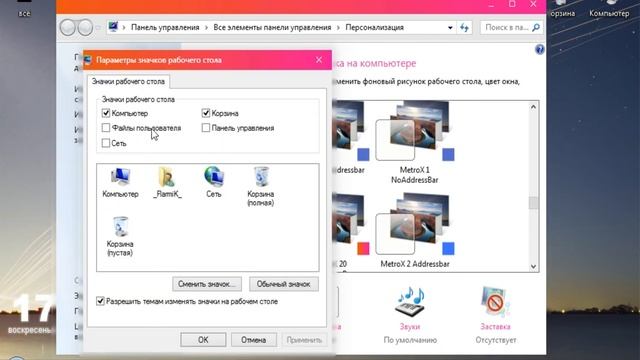Image resolution: width=640 pixels, height=360 pixels.
Task: Enable the Файлы пользователя checkbox
Action: coord(106,128)
